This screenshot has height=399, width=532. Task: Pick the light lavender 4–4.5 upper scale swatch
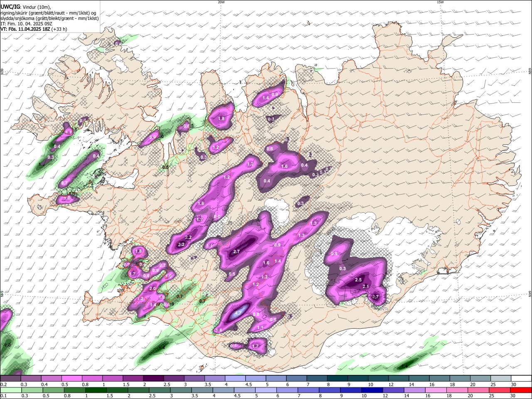click(234, 378)
